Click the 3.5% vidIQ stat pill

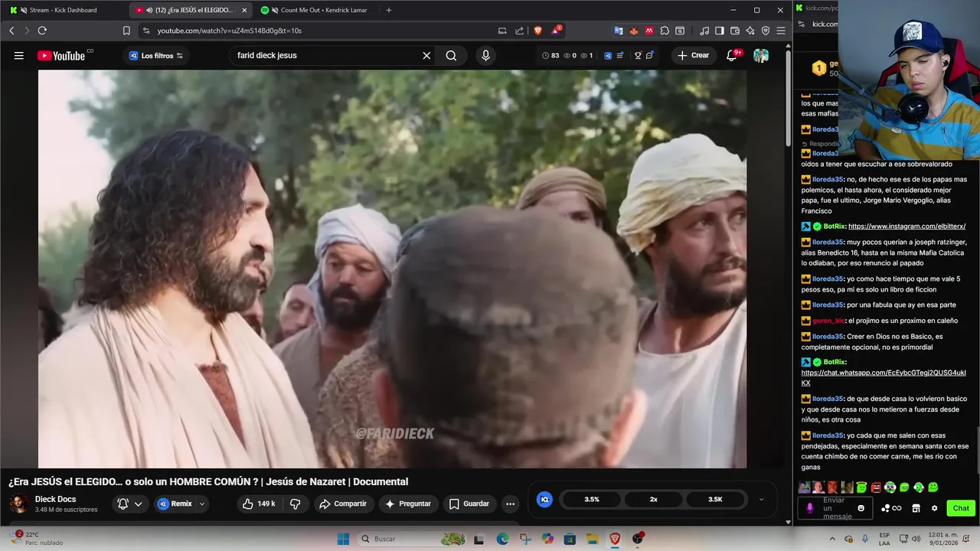(592, 499)
